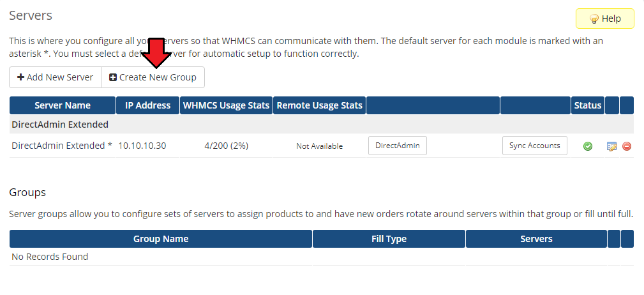
Task: Click the IP address 10.10.10.30
Action: tap(142, 146)
